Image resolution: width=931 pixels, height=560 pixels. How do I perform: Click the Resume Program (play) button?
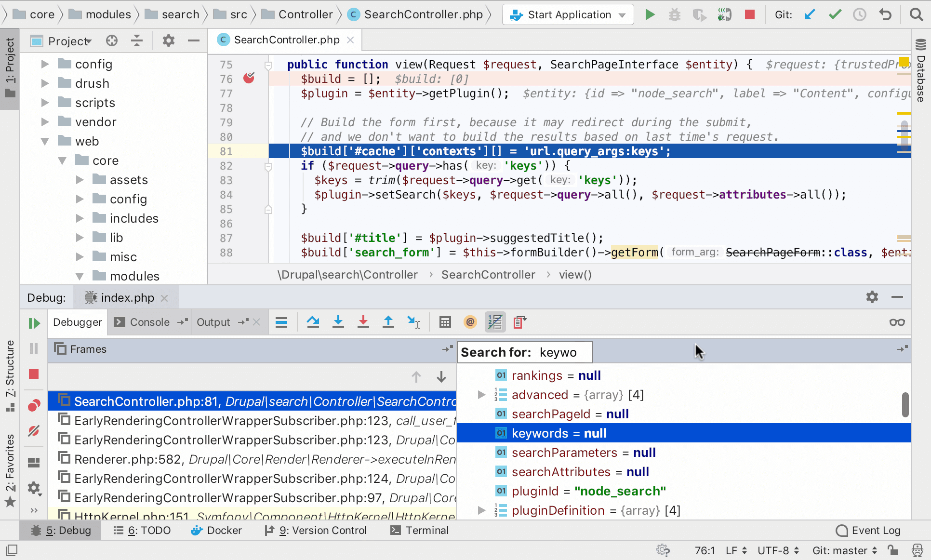34,322
